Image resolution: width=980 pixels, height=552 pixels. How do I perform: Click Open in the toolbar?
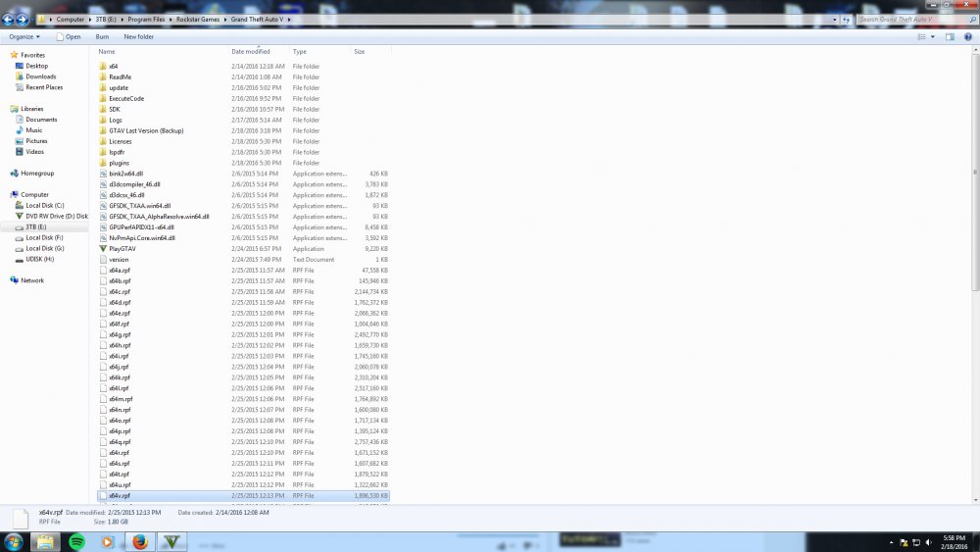click(x=69, y=37)
